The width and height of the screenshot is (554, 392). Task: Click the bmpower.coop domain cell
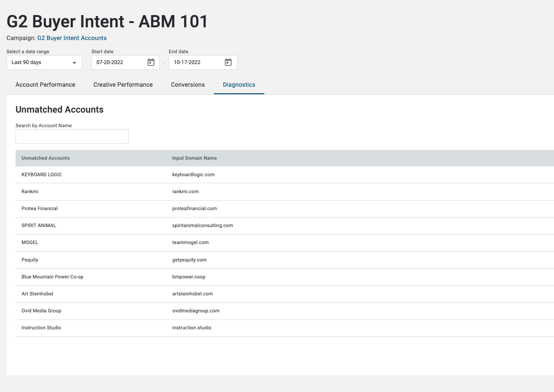coord(188,277)
